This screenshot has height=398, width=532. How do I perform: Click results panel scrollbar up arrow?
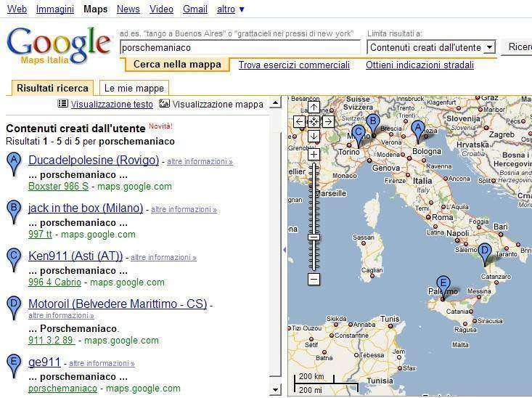pyautogui.click(x=275, y=102)
